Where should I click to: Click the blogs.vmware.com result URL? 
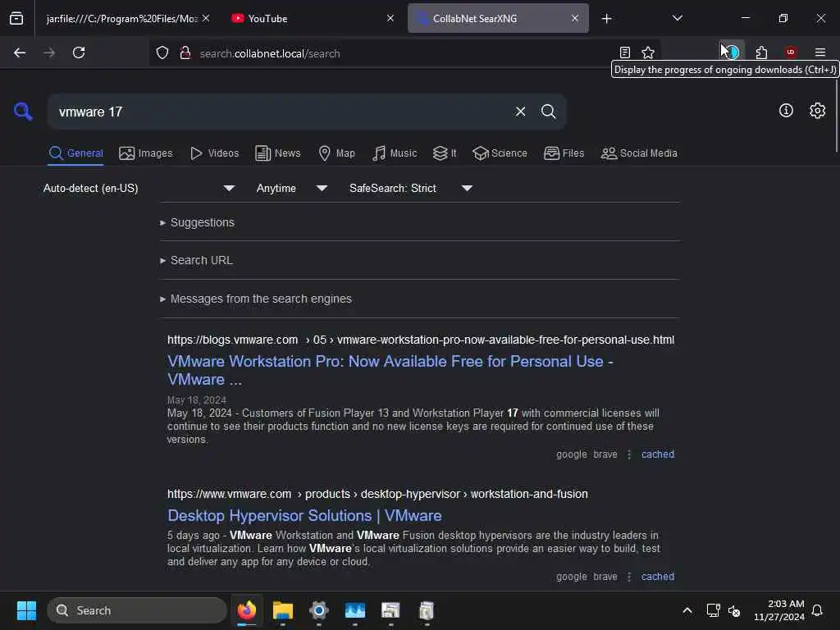pos(421,340)
